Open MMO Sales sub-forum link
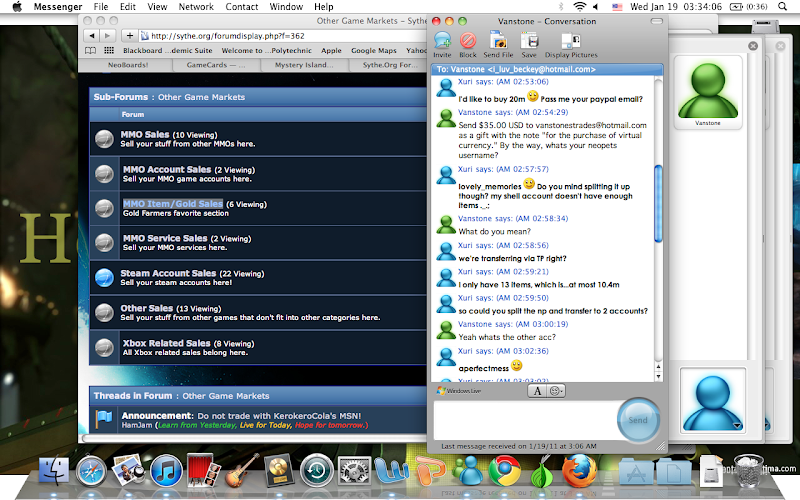 coord(145,134)
